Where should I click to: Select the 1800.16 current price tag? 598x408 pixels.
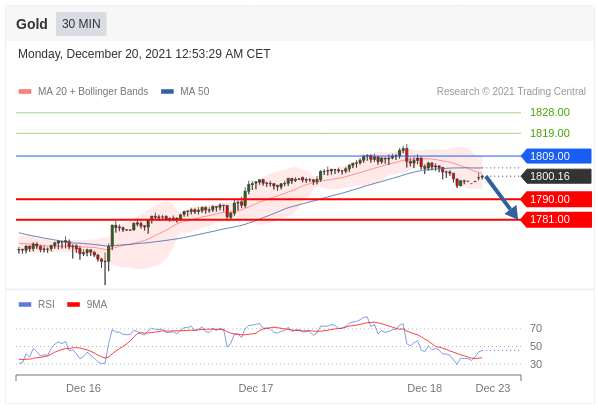(x=556, y=176)
